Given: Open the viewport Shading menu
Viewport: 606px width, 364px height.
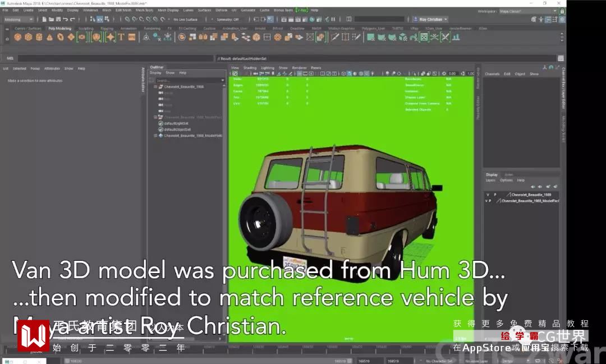Looking at the screenshot, I should [x=250, y=68].
